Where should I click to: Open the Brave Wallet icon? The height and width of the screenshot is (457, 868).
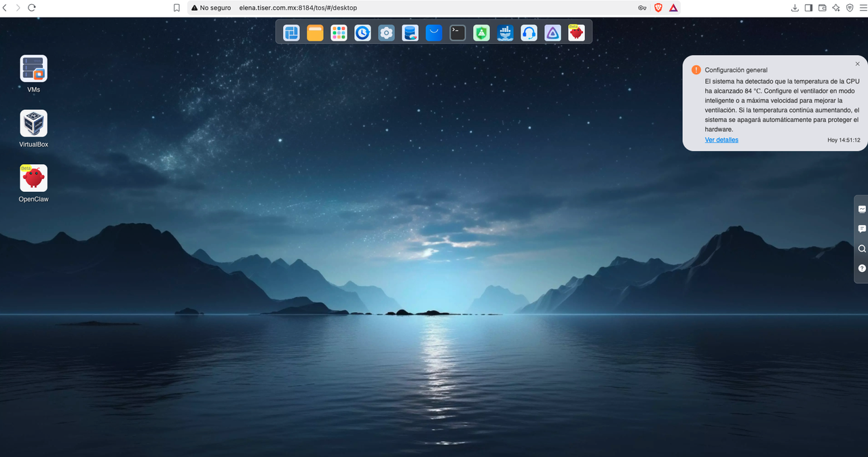coord(822,8)
